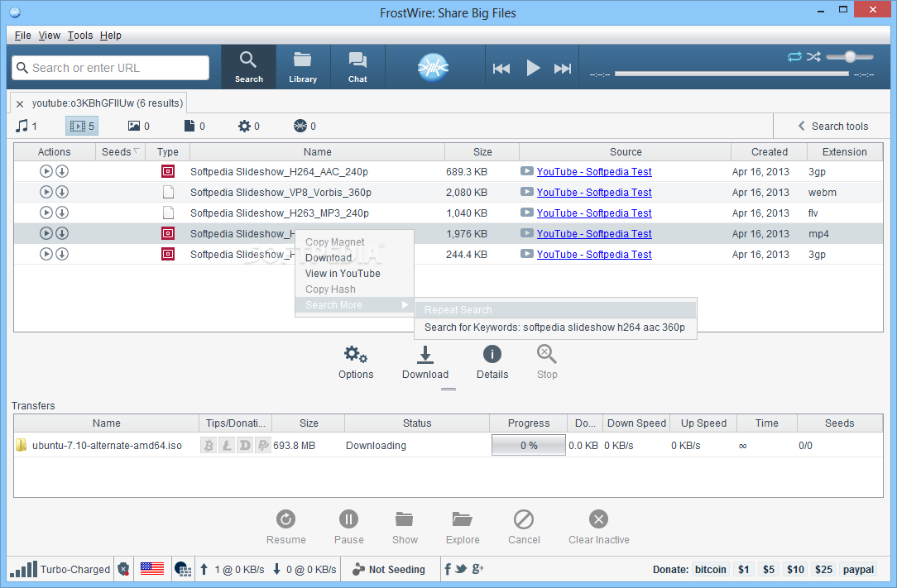
Task: Choose Download from the context menu
Action: point(354,258)
